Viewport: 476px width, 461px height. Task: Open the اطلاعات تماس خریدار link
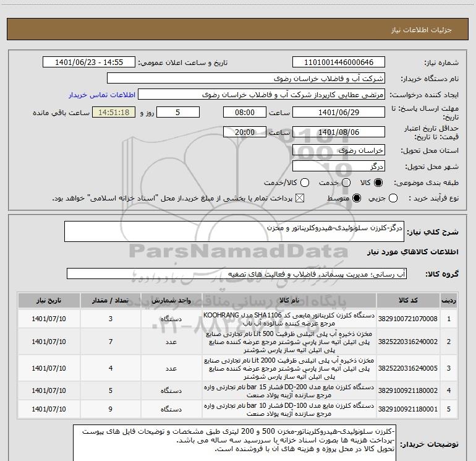(102, 95)
